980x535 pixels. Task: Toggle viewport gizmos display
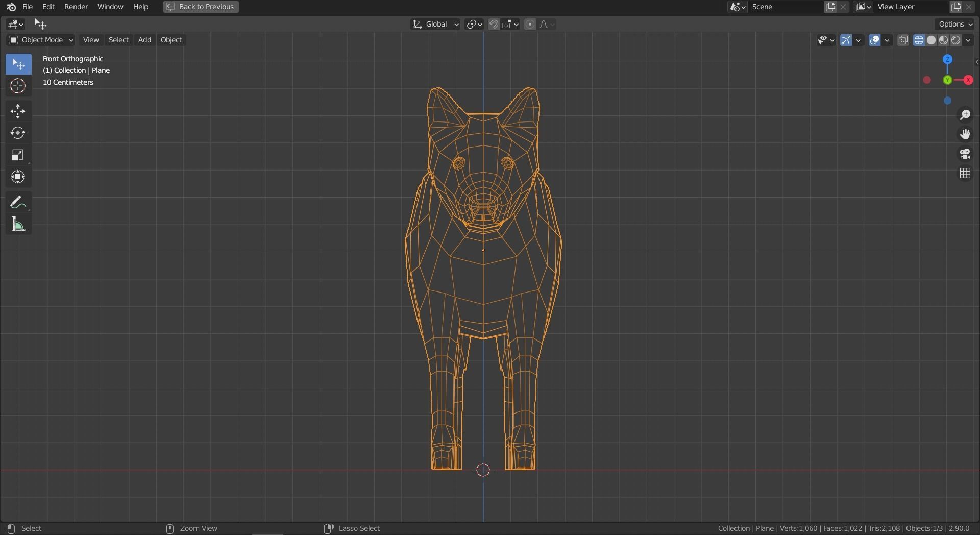[846, 40]
